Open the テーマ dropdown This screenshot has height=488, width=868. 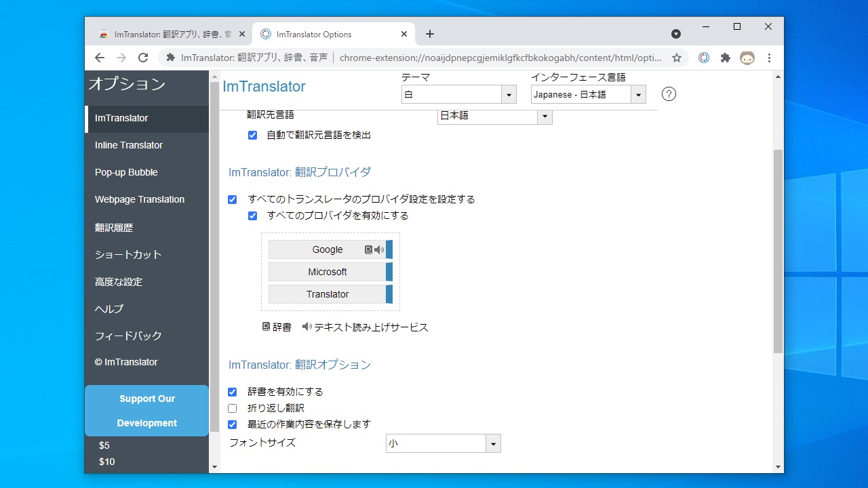[458, 94]
